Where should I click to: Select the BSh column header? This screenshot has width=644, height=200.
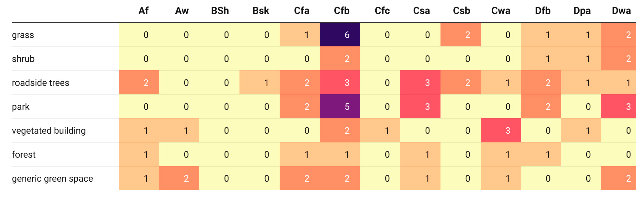click(x=220, y=11)
